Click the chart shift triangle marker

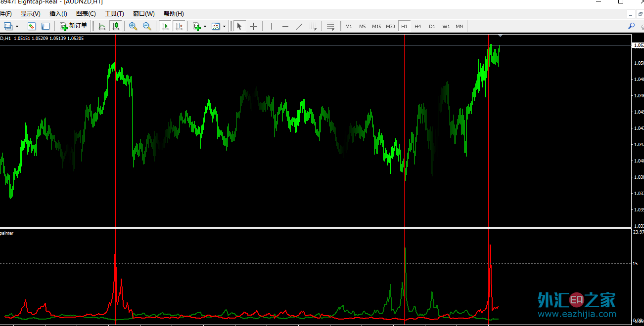(x=501, y=36)
